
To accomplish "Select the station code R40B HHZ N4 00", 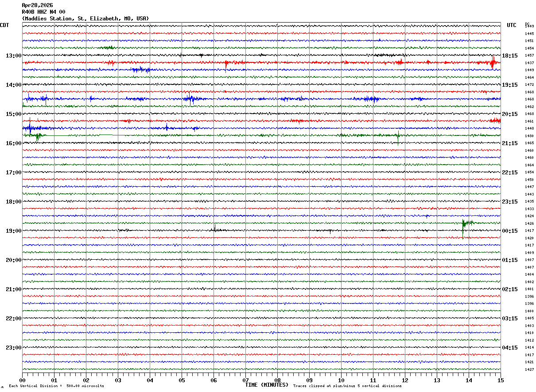I will click(43, 12).
